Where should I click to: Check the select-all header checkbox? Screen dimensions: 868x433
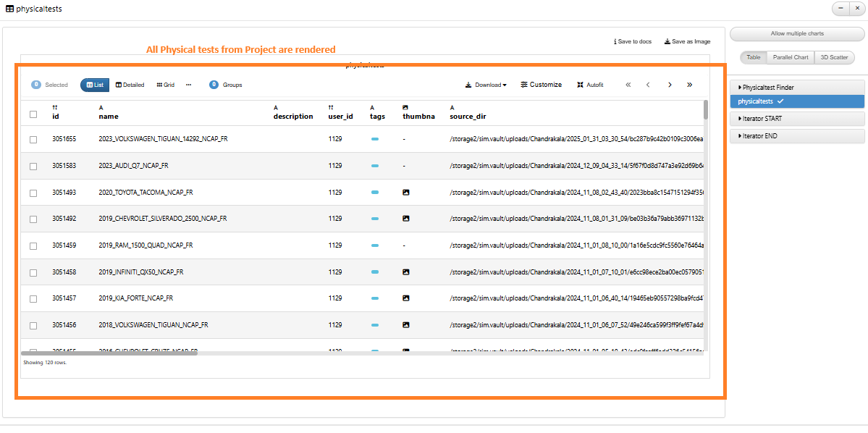click(x=33, y=114)
